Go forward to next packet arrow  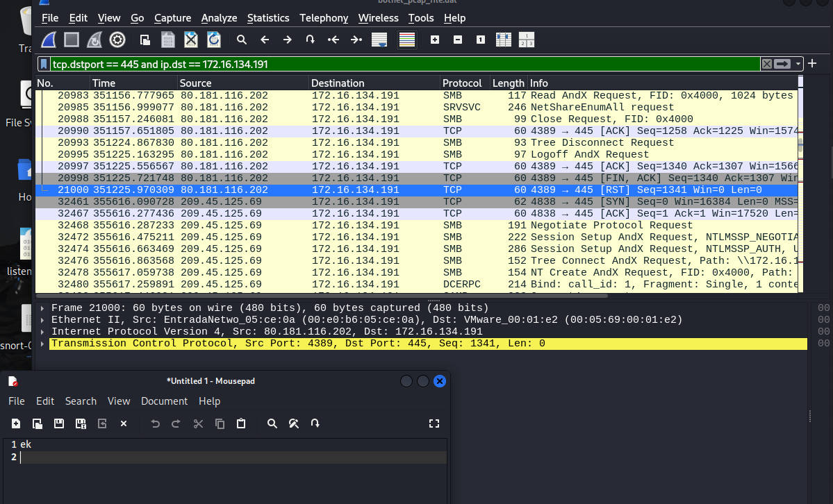point(288,40)
